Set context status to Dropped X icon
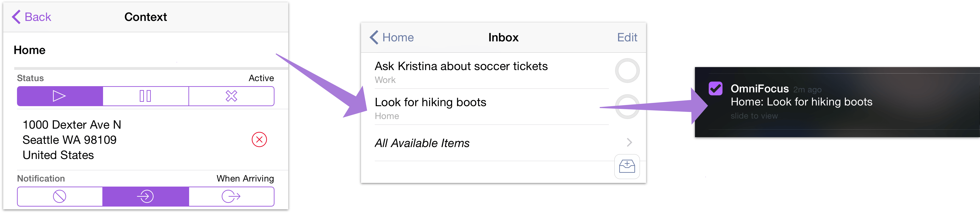Image resolution: width=980 pixels, height=213 pixels. click(x=231, y=96)
